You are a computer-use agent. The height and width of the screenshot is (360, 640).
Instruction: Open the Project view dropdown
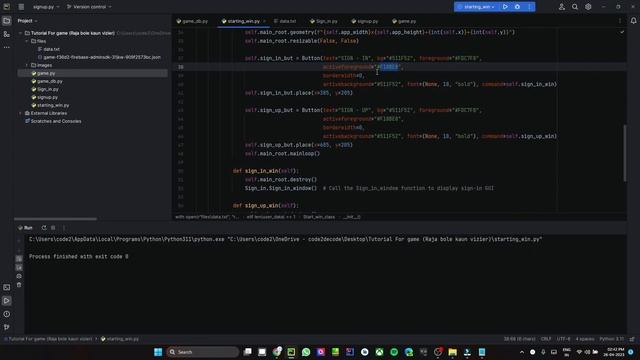[27, 21]
